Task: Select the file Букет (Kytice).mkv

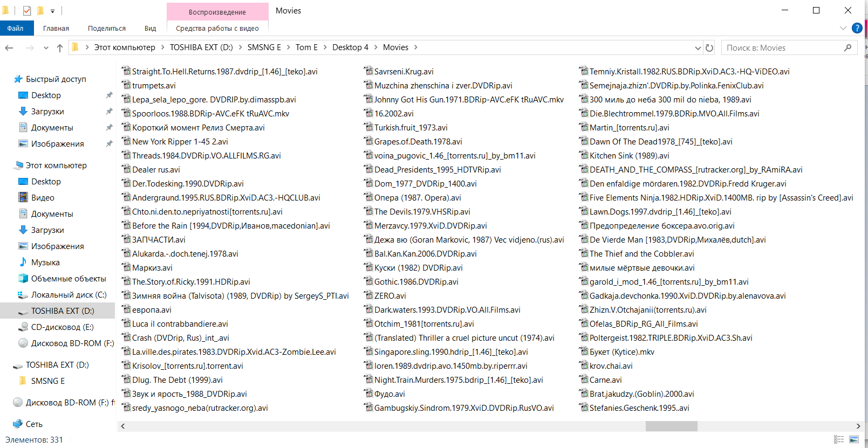Action: tap(622, 351)
